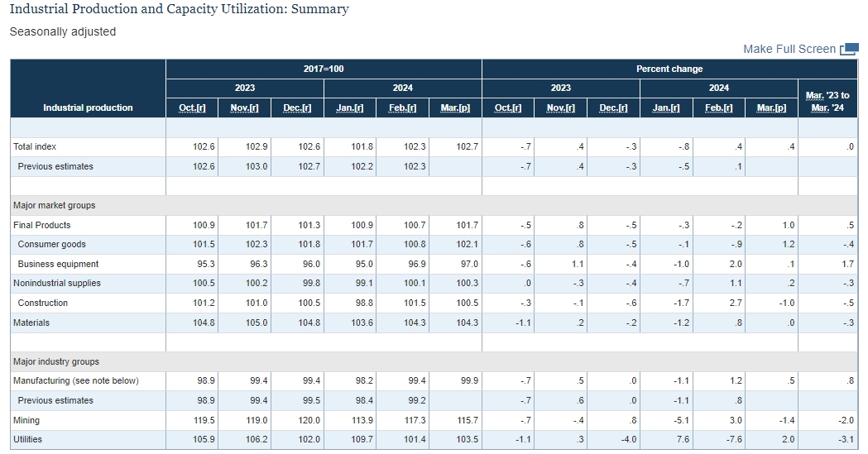Select the Nonindustrial supplies row label
The height and width of the screenshot is (454, 868).
[57, 283]
